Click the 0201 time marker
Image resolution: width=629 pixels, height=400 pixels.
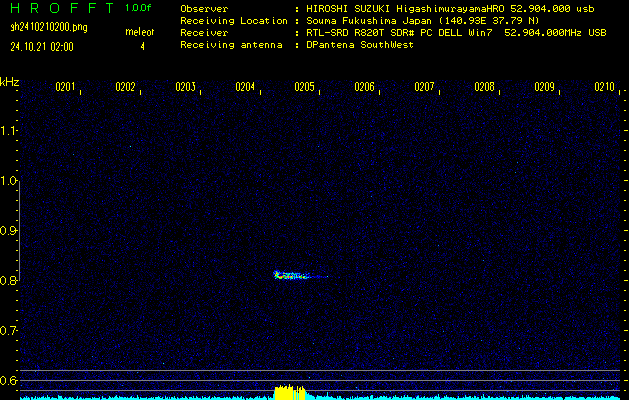click(x=65, y=87)
